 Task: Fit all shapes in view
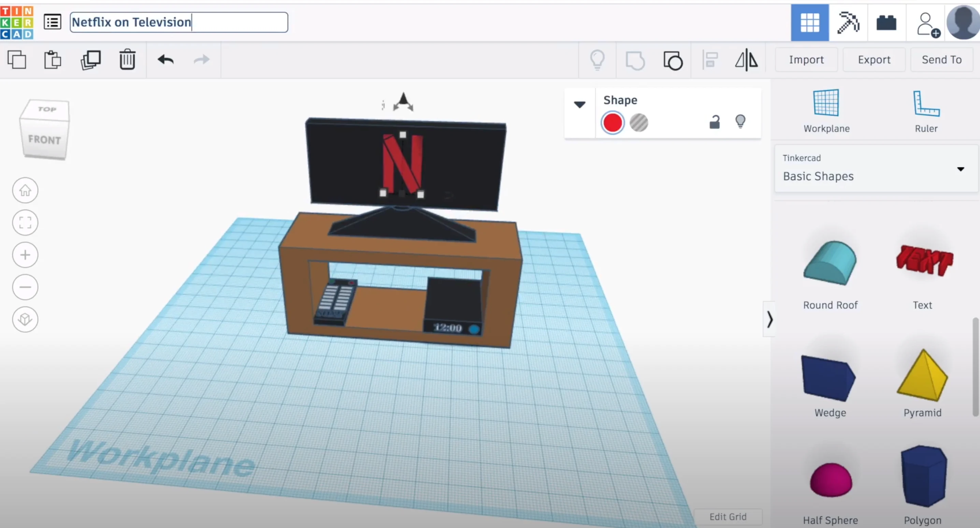pyautogui.click(x=25, y=222)
